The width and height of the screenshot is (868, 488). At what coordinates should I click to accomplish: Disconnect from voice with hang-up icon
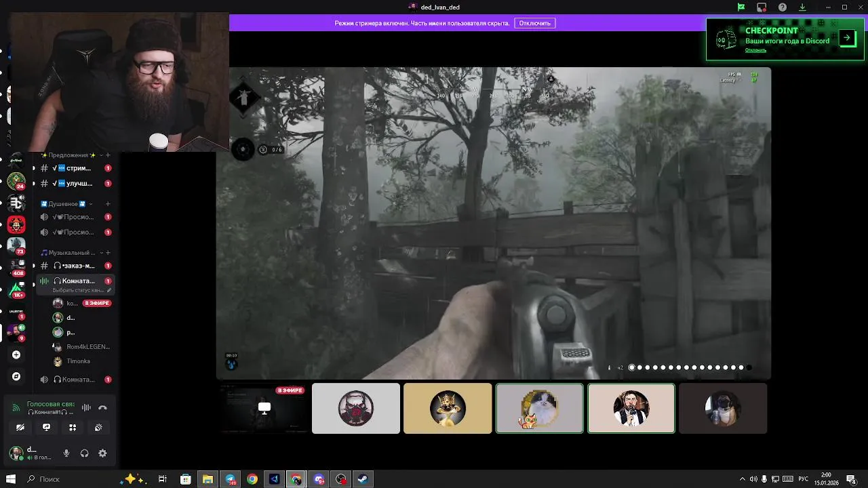pos(102,408)
